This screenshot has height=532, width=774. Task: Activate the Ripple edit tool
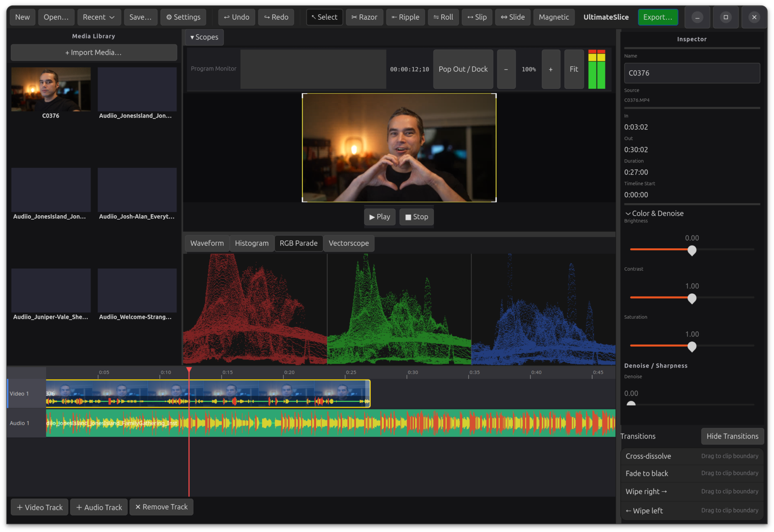(405, 17)
